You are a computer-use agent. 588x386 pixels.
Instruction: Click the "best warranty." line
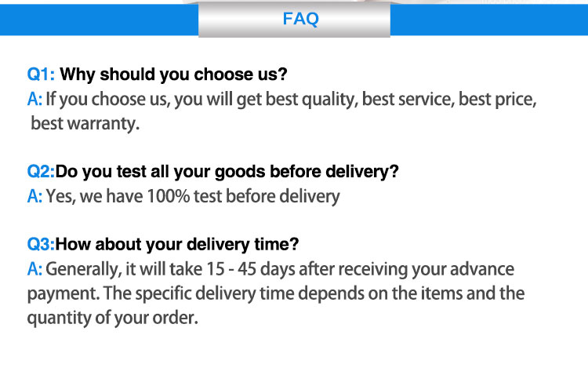click(x=85, y=123)
